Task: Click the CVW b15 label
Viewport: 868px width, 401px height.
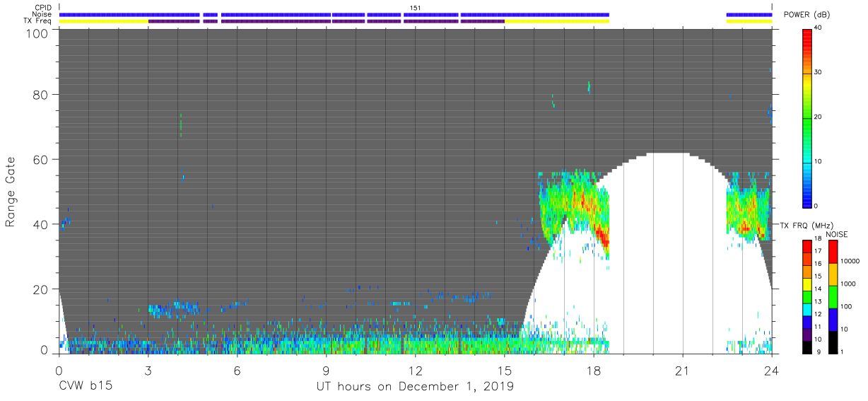Action: 86,388
